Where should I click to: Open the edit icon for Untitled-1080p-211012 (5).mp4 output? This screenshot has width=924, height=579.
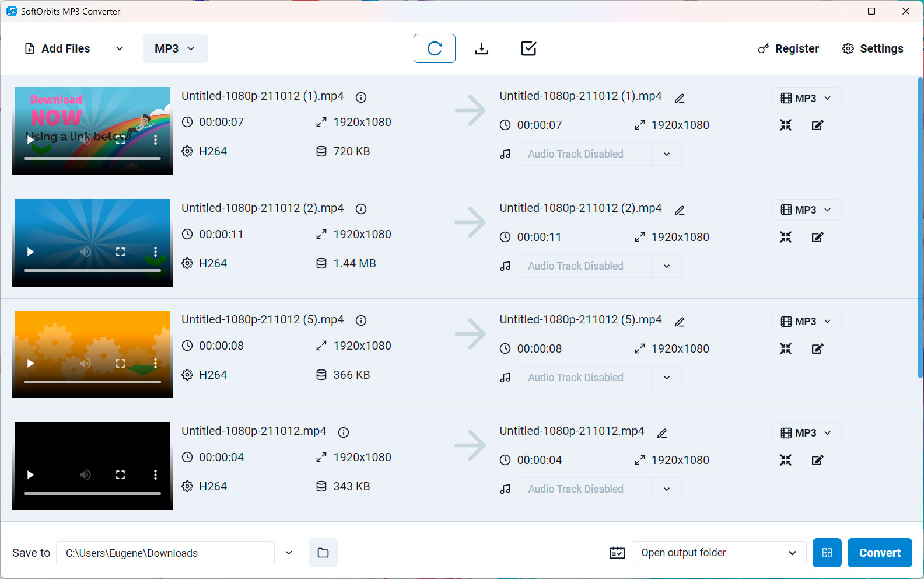[817, 349]
